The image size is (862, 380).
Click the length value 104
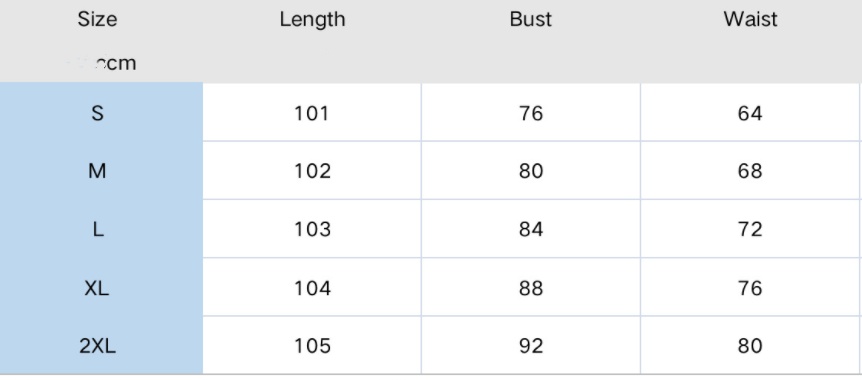pos(312,288)
